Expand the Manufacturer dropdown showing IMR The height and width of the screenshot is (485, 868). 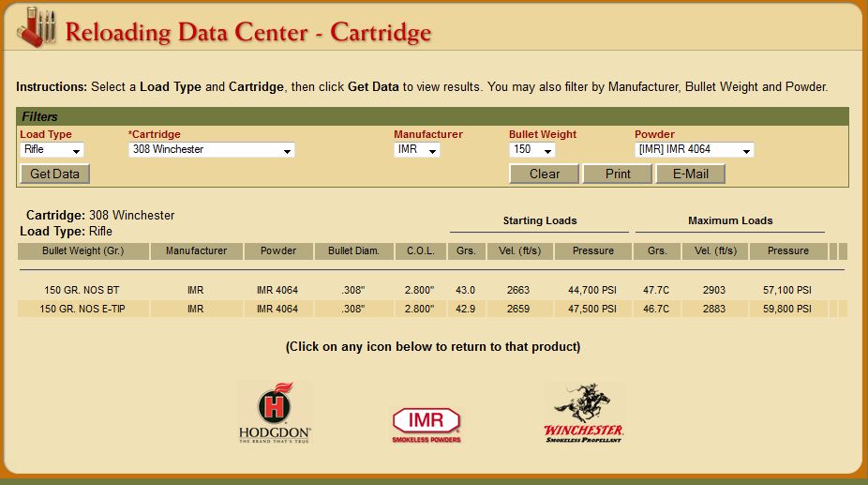[x=417, y=150]
